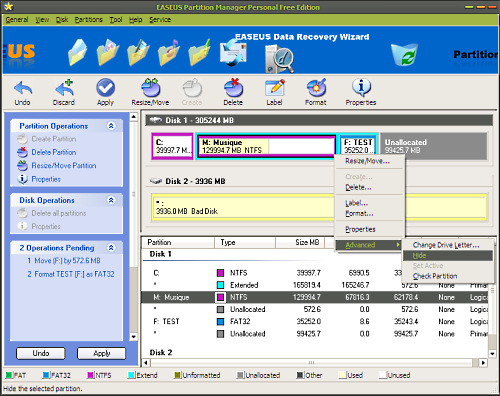Viewport: 500px width, 396px height.
Task: Click the Format toolbar icon
Action: (x=316, y=88)
